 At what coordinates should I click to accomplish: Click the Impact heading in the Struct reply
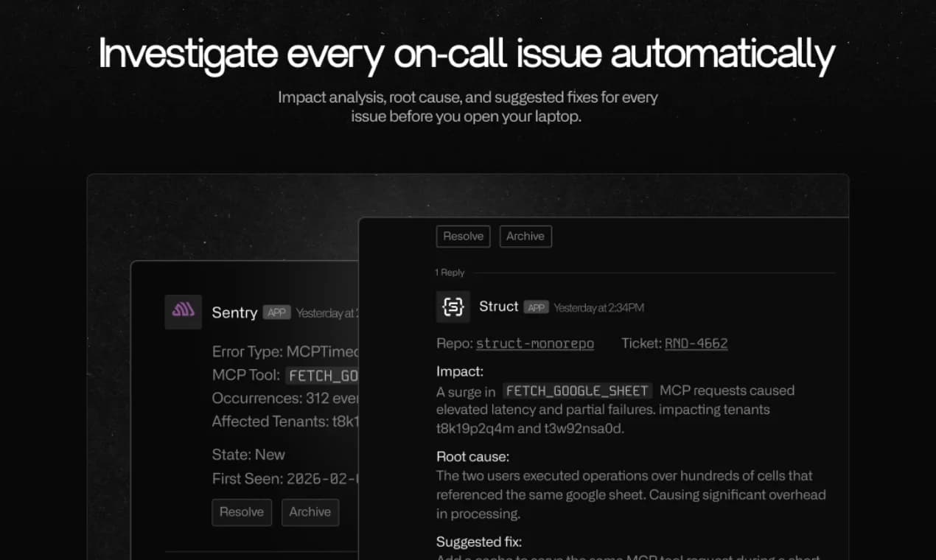point(459,371)
